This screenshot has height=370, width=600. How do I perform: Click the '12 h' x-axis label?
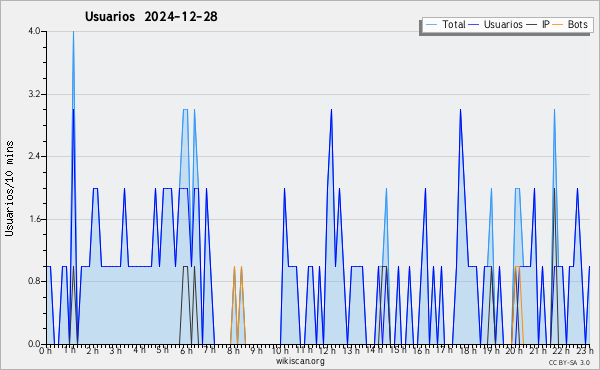tap(327, 350)
